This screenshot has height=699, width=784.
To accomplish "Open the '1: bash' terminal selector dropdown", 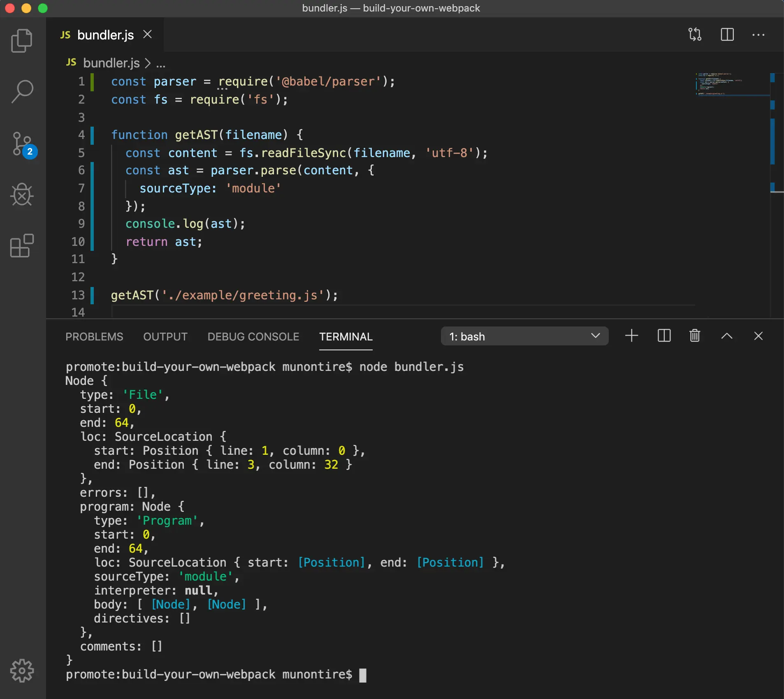I will tap(524, 336).
